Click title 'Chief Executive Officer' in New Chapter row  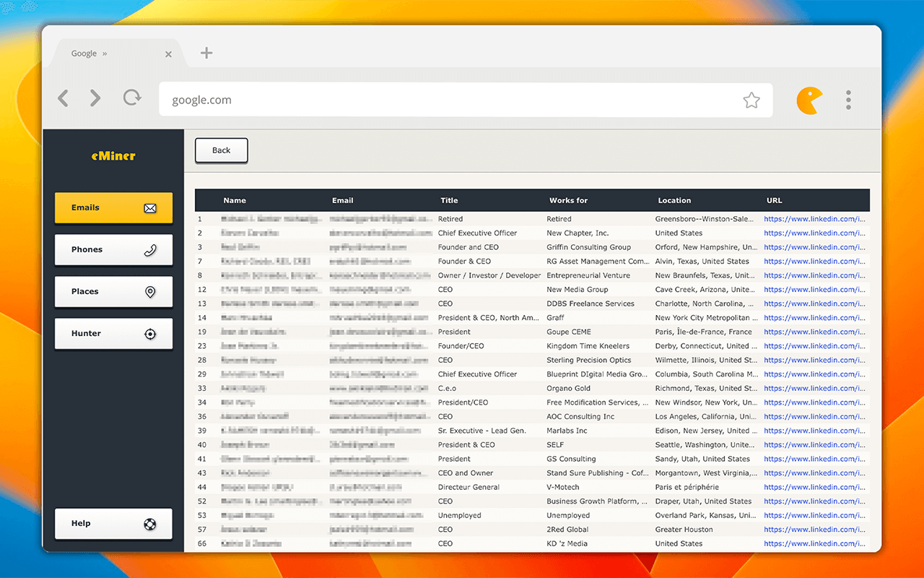point(477,233)
